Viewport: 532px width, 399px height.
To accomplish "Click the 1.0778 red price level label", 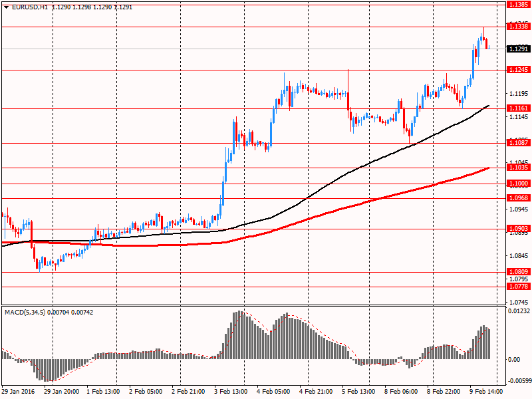I will pyautogui.click(x=519, y=287).
